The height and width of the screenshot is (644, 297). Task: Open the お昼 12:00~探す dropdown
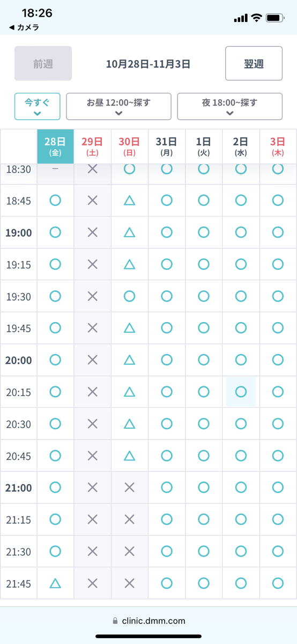point(118,106)
